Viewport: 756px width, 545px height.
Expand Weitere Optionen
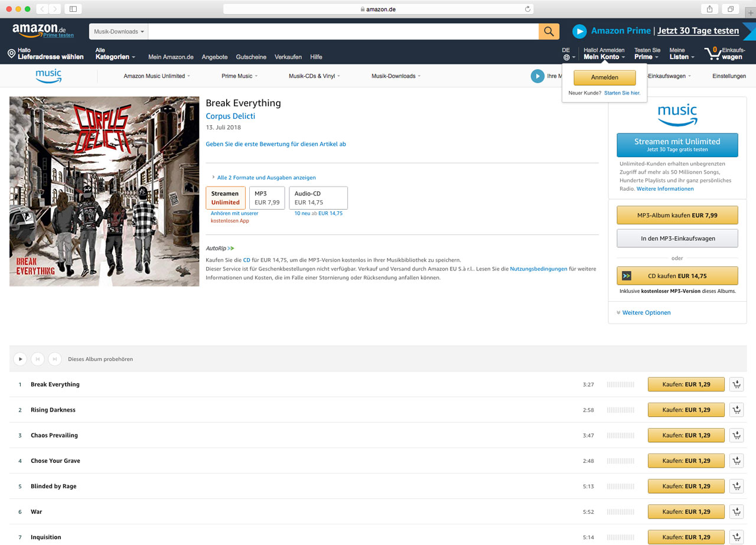[x=643, y=312]
